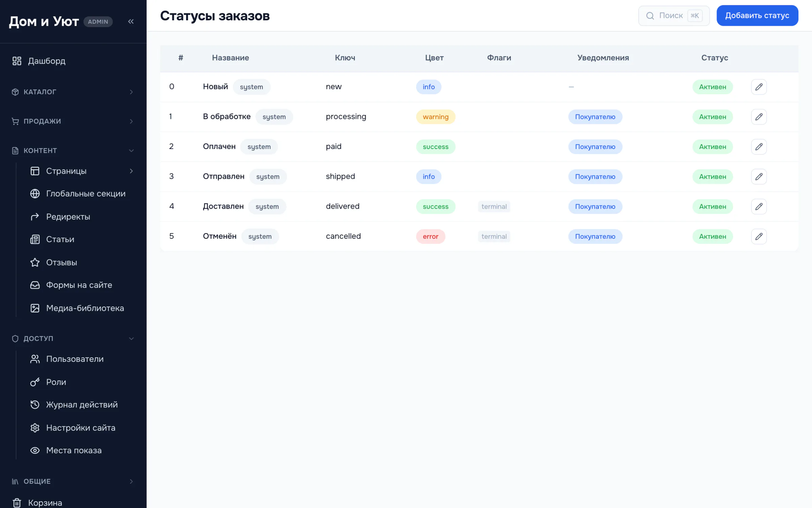Click the system tag beside Отменён
Image resolution: width=812 pixels, height=508 pixels.
click(260, 236)
